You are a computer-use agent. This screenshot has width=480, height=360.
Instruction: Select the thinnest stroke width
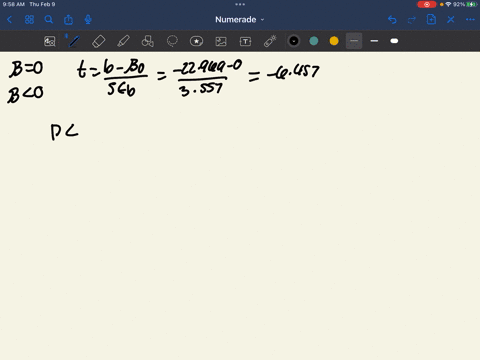pyautogui.click(x=354, y=41)
